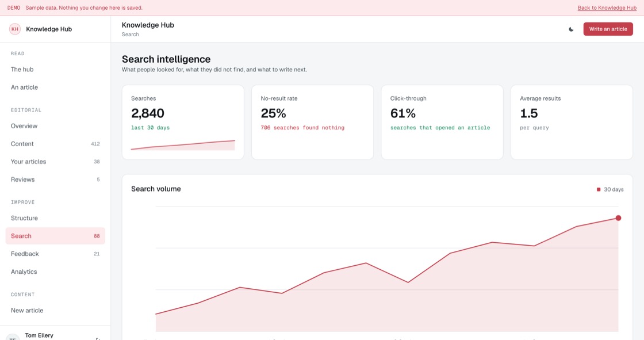This screenshot has height=340, width=644.
Task: Open The hub in the sidebar
Action: coord(55,70)
